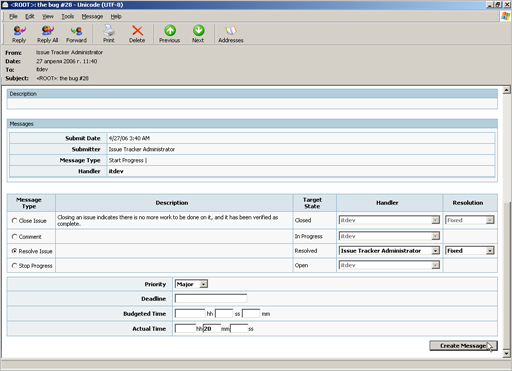
Task: Click the Create Message button
Action: 463,346
